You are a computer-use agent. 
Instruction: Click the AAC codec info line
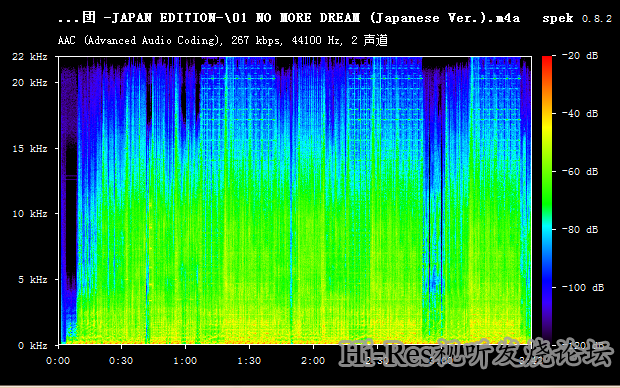click(x=223, y=40)
